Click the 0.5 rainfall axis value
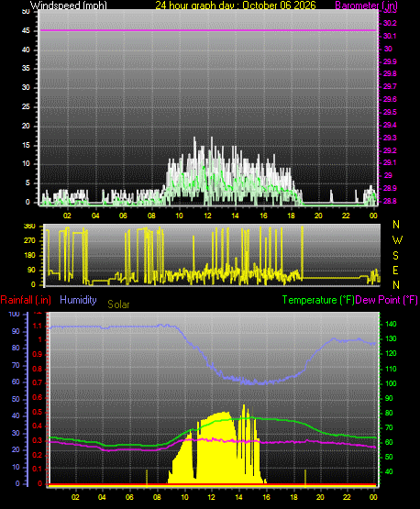Viewport: 420px width, 509px height. (38, 412)
